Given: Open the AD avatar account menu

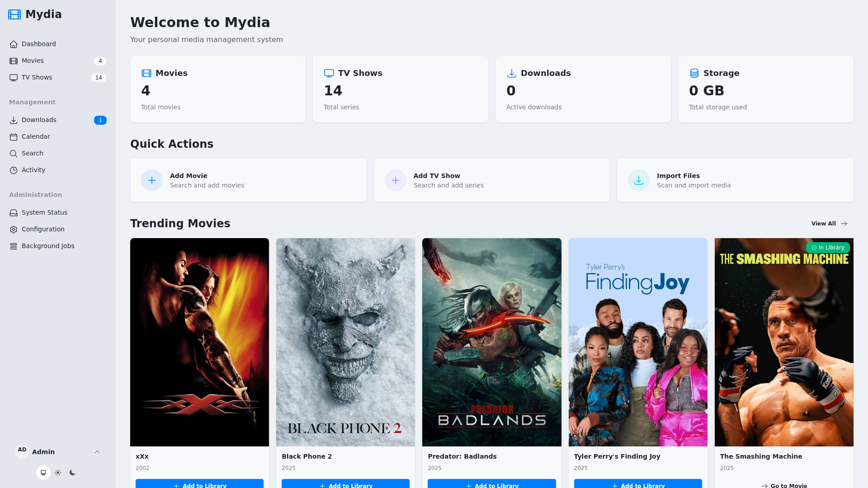Looking at the screenshot, I should [x=22, y=451].
